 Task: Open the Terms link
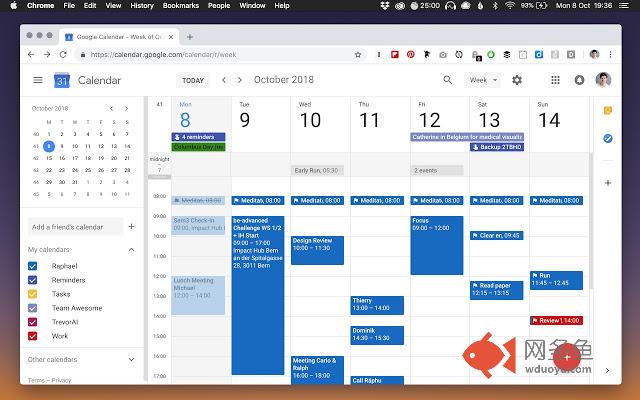tap(36, 380)
